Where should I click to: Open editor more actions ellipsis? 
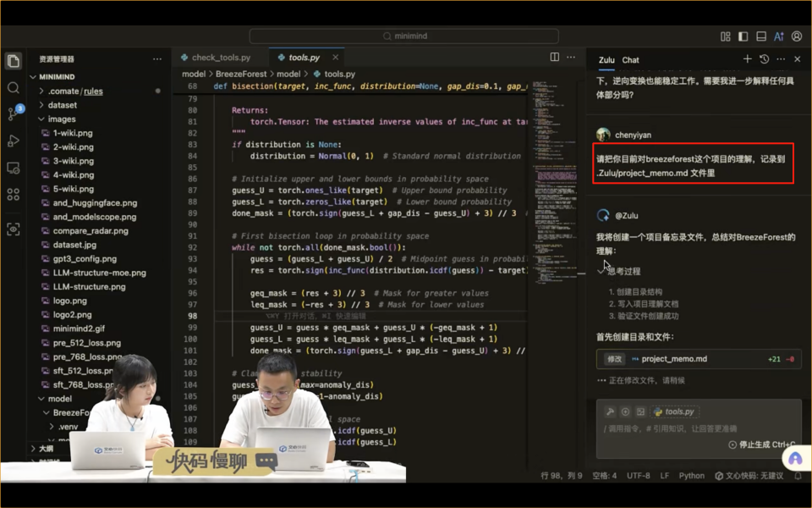(571, 57)
